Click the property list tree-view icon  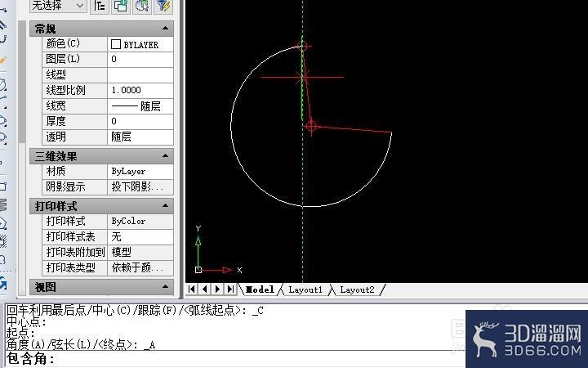point(100,6)
